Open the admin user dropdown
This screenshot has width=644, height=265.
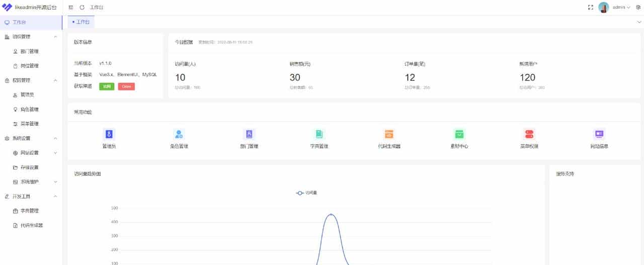621,8
